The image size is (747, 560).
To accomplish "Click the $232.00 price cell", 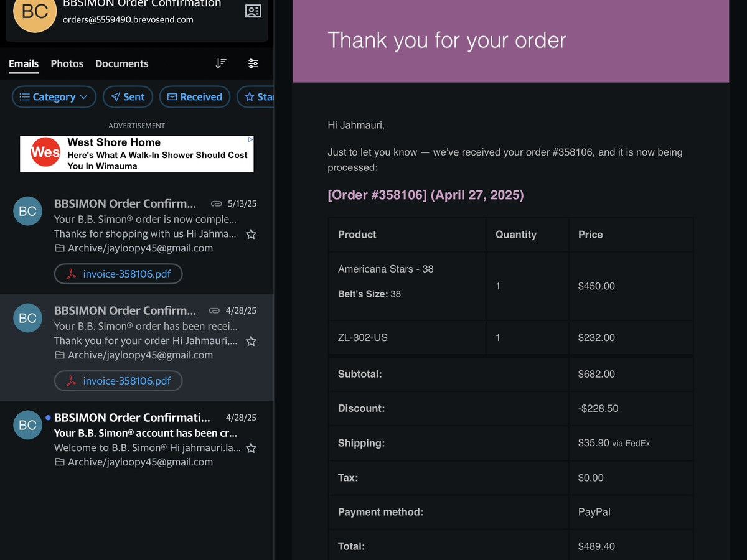I will tap(631, 338).
